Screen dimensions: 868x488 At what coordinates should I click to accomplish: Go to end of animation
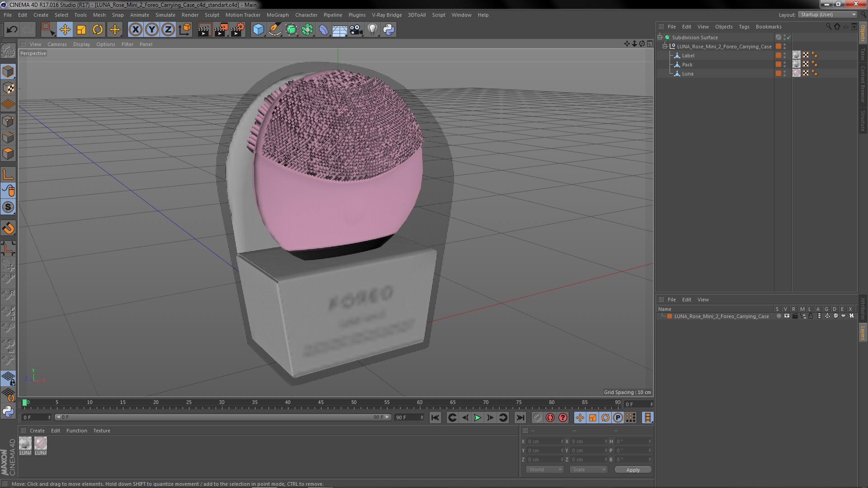tap(520, 418)
